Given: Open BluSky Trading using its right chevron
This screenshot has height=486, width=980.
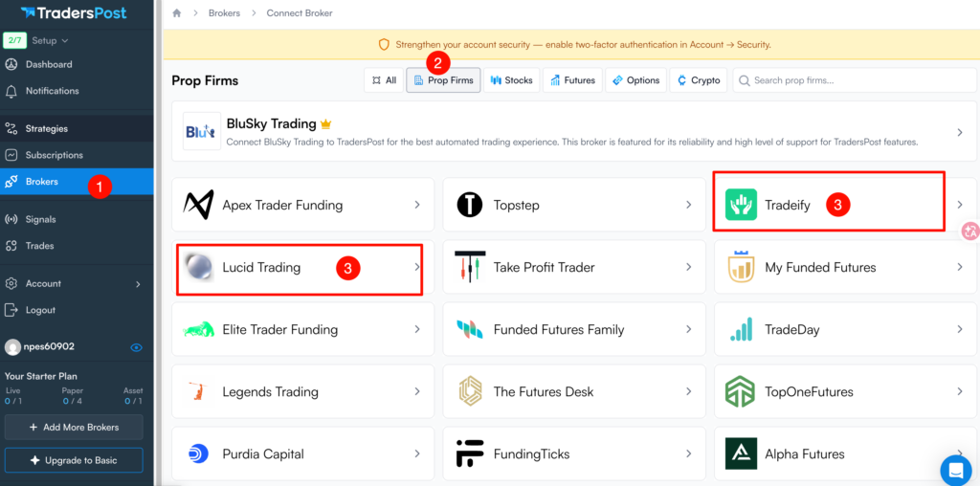Looking at the screenshot, I should 959,132.
